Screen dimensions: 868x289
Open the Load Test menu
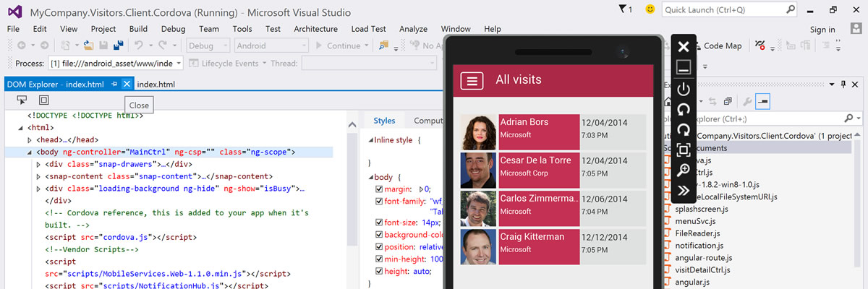[x=369, y=29]
